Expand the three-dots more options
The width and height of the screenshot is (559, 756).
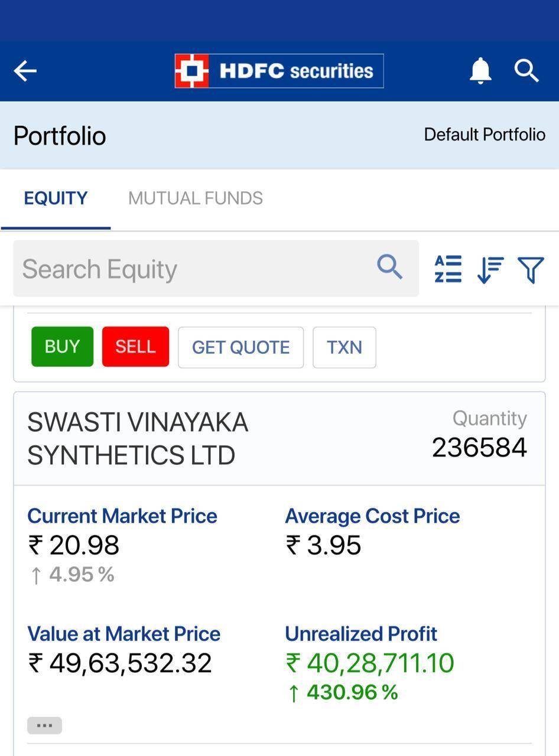[44, 725]
